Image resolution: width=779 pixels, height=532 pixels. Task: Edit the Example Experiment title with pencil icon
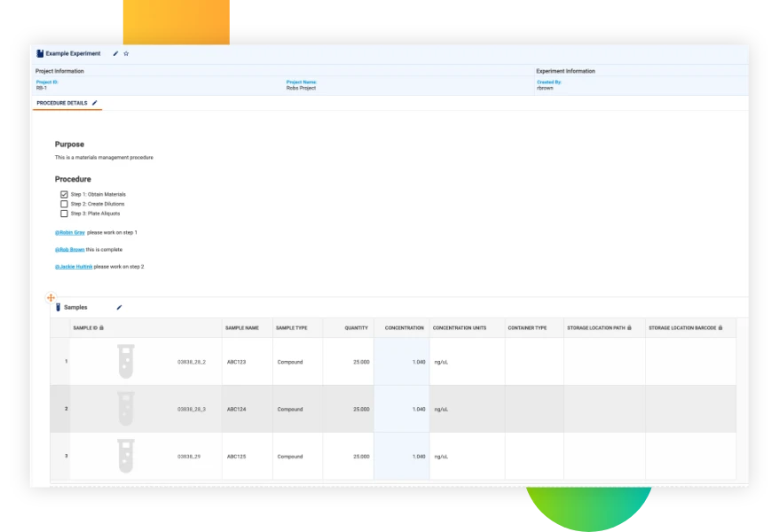pos(114,53)
